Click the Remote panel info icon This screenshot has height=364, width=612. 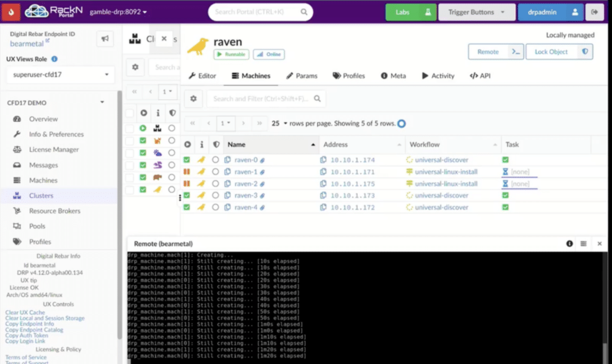click(x=570, y=244)
